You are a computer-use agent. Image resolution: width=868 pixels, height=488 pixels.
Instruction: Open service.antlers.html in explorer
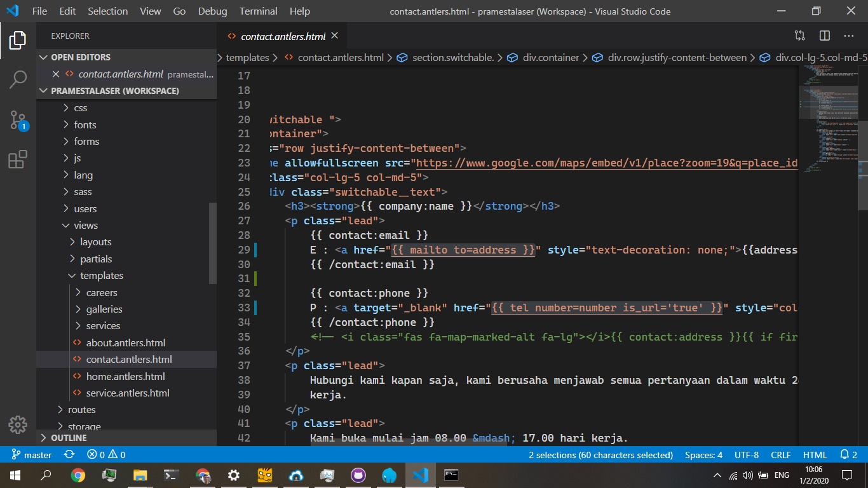tap(128, 393)
